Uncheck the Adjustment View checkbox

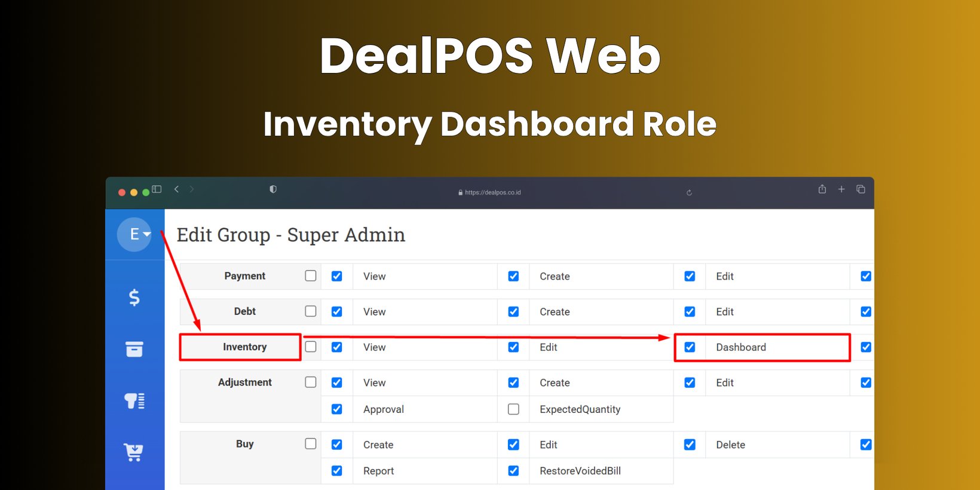[x=337, y=382]
